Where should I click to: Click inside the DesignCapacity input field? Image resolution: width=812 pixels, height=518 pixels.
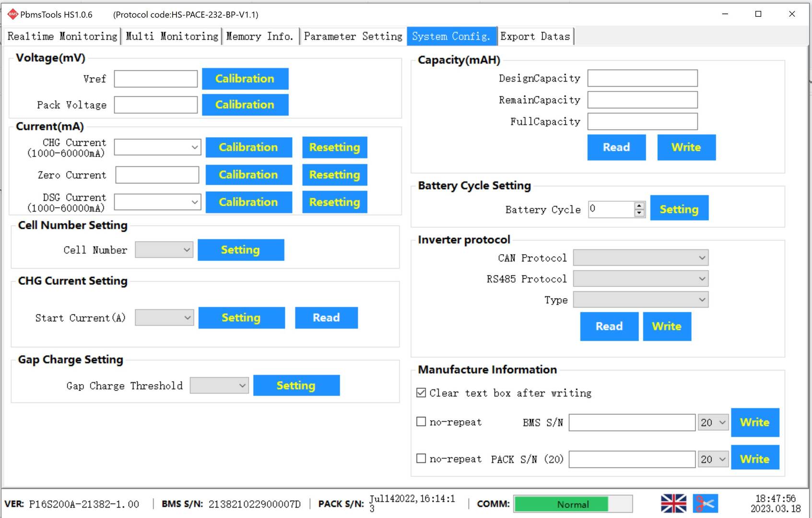[x=642, y=78]
